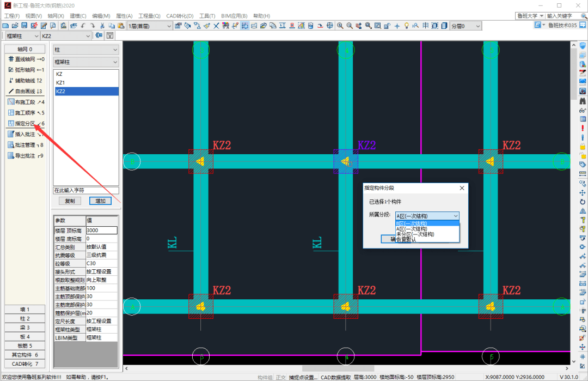
Task: Click the 增加 button
Action: [x=101, y=201]
